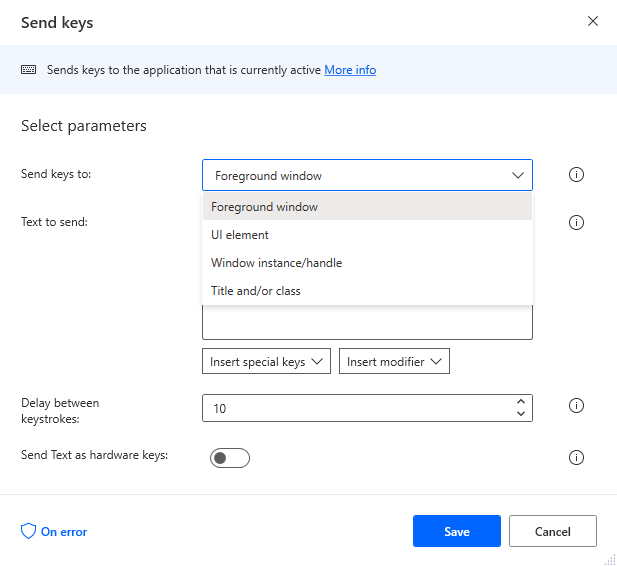Toggle Send Text as hardware keys switch
Image resolution: width=617 pixels, height=566 pixels.
[229, 458]
